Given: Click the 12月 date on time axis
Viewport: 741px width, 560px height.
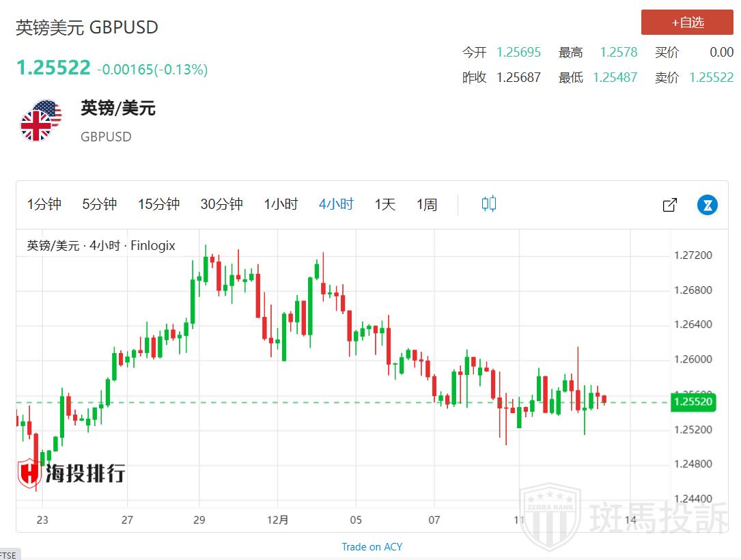Looking at the screenshot, I should point(278,520).
